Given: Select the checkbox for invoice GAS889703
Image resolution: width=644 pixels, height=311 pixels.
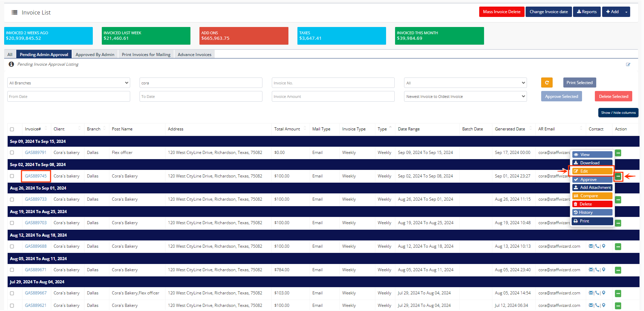Looking at the screenshot, I should (x=12, y=223).
